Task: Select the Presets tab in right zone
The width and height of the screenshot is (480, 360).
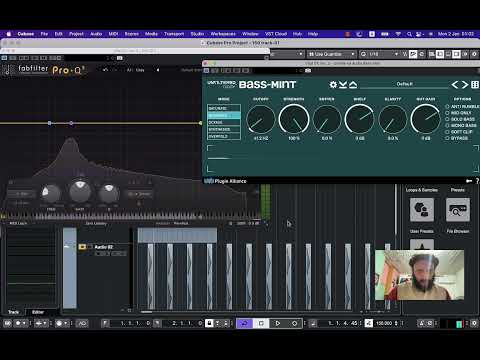Action: (x=458, y=190)
